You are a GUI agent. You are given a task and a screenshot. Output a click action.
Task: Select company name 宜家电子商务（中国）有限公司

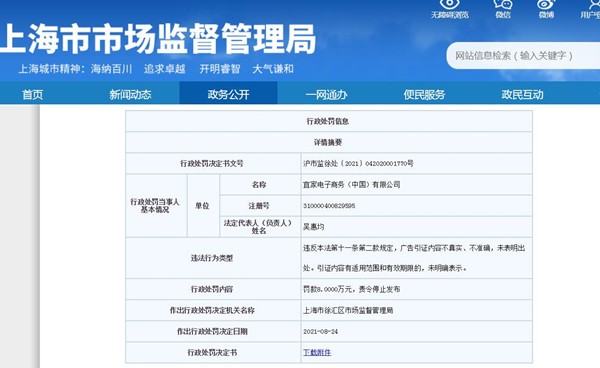click(x=351, y=184)
